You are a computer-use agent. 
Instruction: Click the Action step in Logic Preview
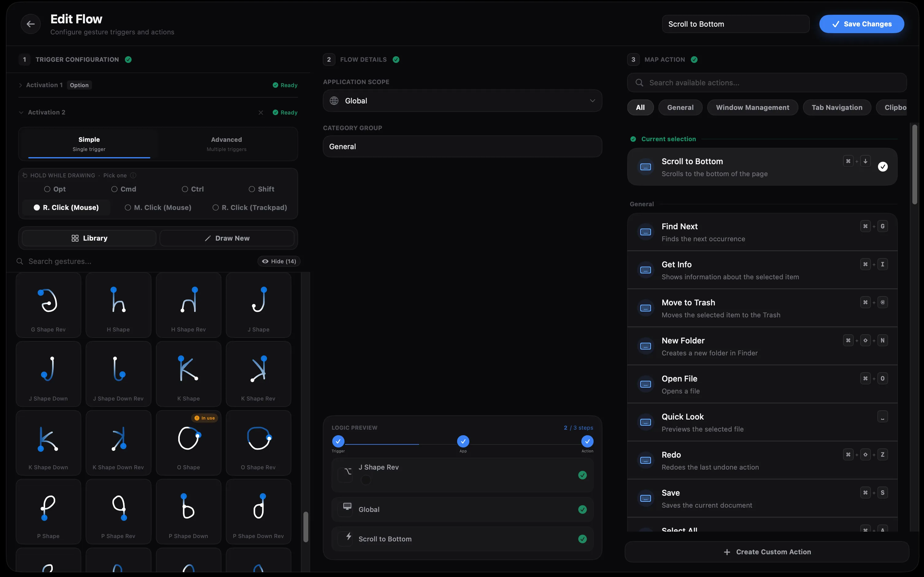click(x=587, y=442)
